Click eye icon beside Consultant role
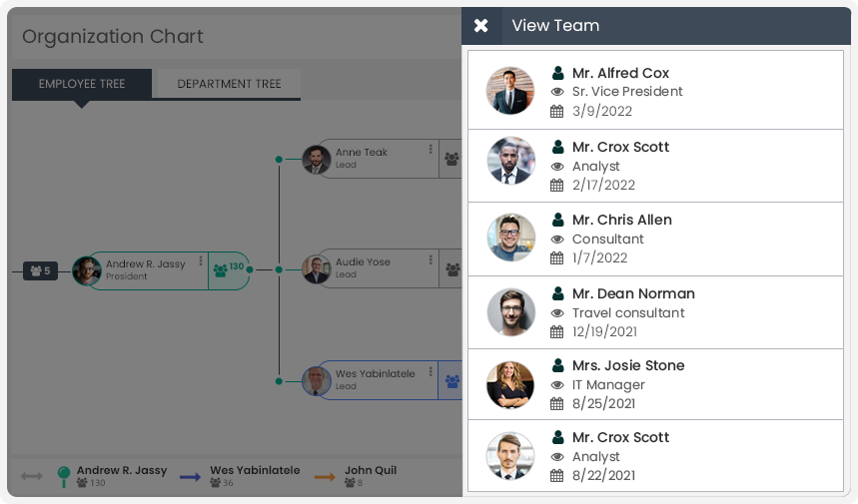The height and width of the screenshot is (504, 858). coord(557,240)
